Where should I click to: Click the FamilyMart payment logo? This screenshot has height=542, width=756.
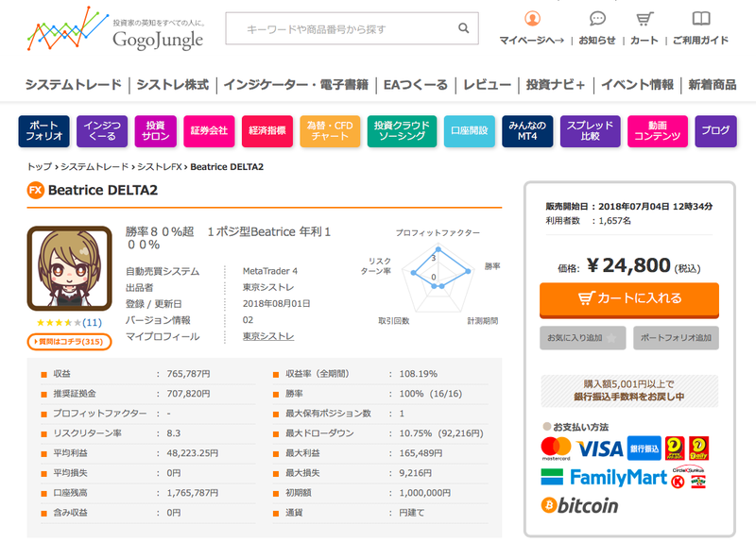coord(604,478)
